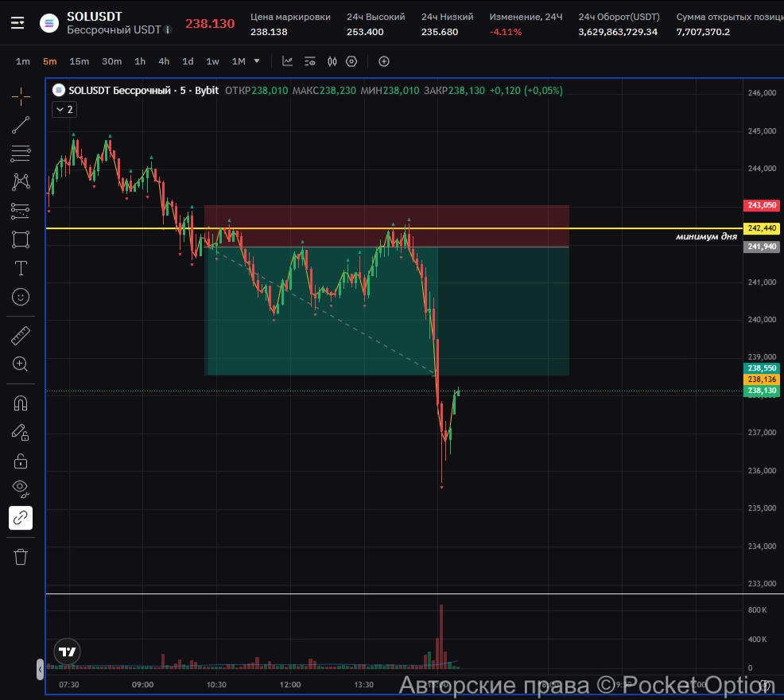The height and width of the screenshot is (700, 784).
Task: Select the crosshair cursor tool
Action: pyautogui.click(x=21, y=96)
